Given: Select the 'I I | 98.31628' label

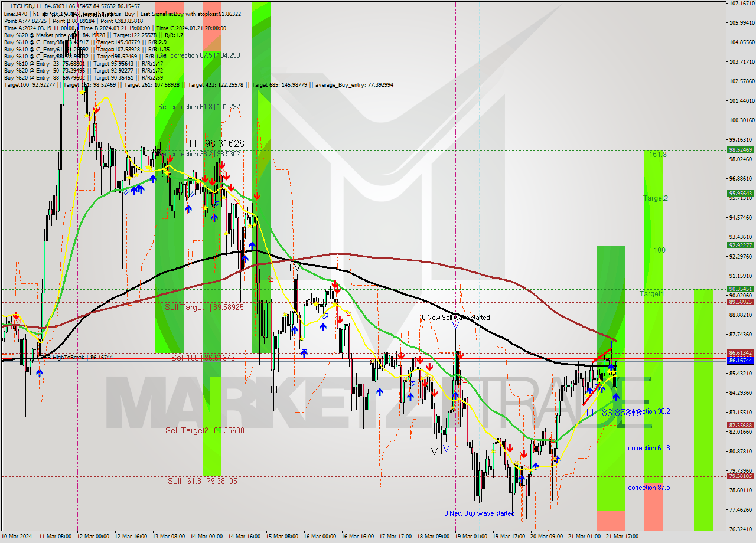Looking at the screenshot, I should point(216,143).
